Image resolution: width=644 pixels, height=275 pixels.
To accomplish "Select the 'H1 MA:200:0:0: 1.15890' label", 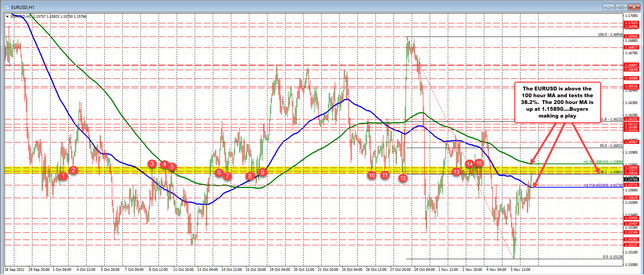I will [603, 162].
